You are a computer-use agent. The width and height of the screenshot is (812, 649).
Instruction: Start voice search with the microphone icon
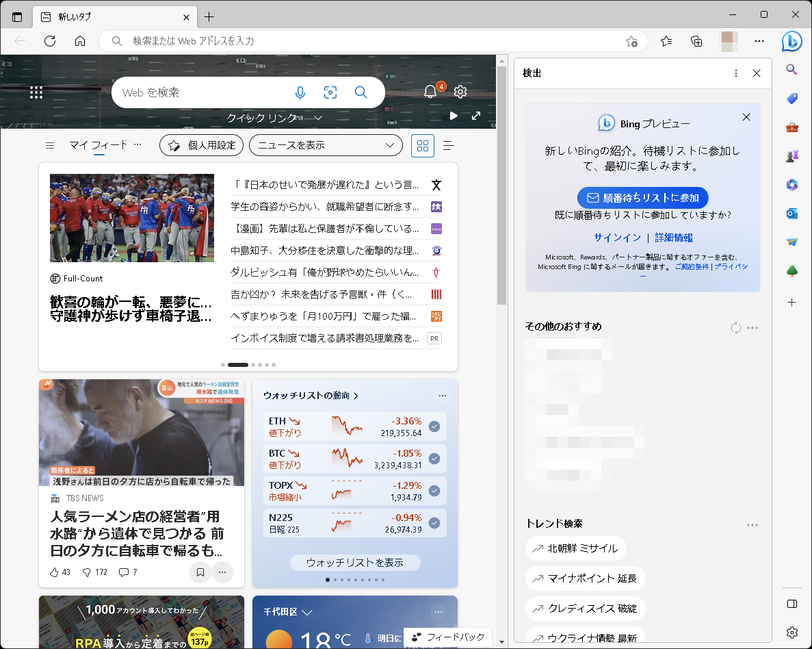pyautogui.click(x=300, y=92)
